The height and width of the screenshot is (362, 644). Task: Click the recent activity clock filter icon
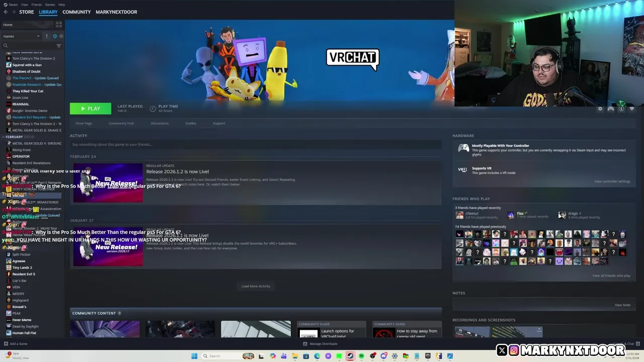55,36
